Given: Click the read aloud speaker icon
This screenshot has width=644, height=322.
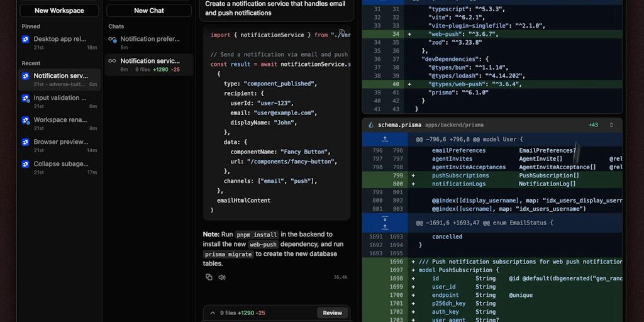Looking at the screenshot, I should [222, 277].
